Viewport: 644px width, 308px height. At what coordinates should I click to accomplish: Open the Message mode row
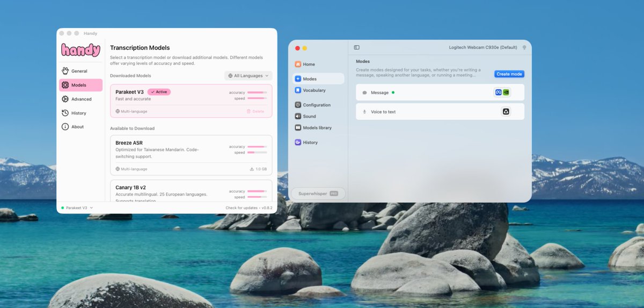(x=440, y=92)
